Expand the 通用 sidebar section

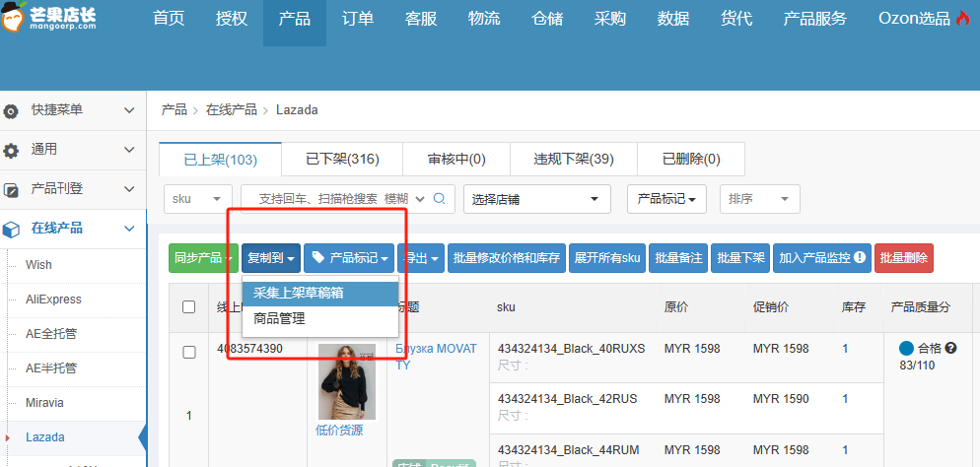[x=129, y=150]
